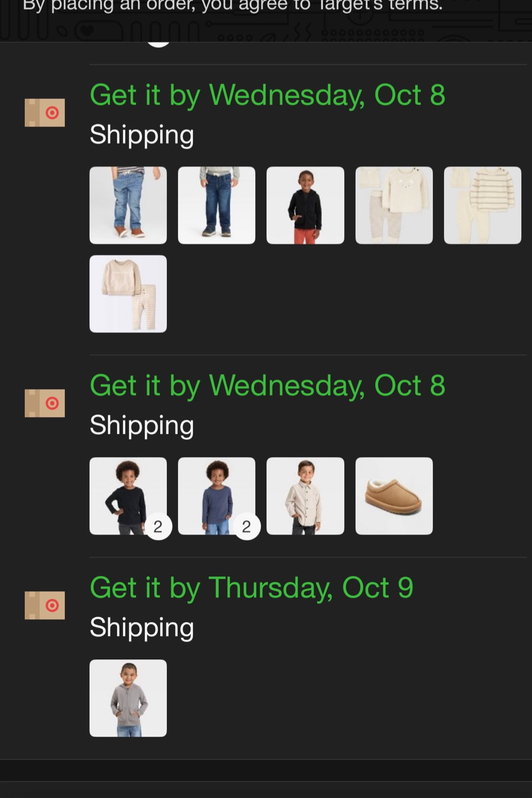Tap the package icon beside the slipper shipment
Screen dimensions: 532x798
[45, 404]
